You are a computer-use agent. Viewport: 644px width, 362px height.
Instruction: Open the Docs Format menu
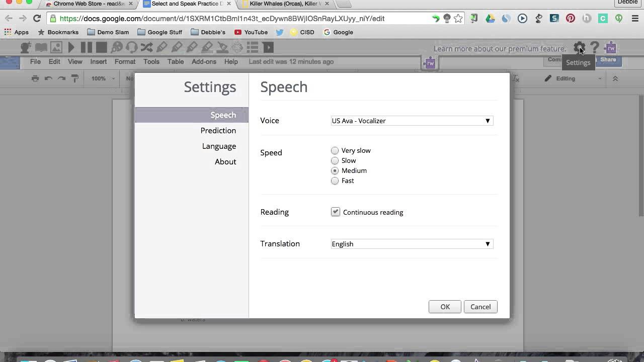[x=125, y=61]
